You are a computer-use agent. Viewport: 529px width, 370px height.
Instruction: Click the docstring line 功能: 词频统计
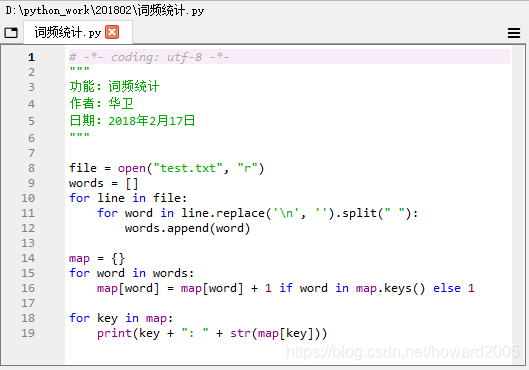(x=114, y=86)
